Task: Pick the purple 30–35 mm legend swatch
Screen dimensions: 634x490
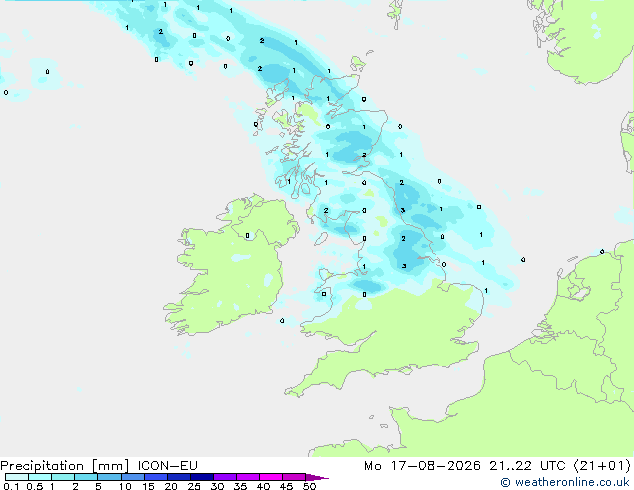Action: click(x=225, y=477)
